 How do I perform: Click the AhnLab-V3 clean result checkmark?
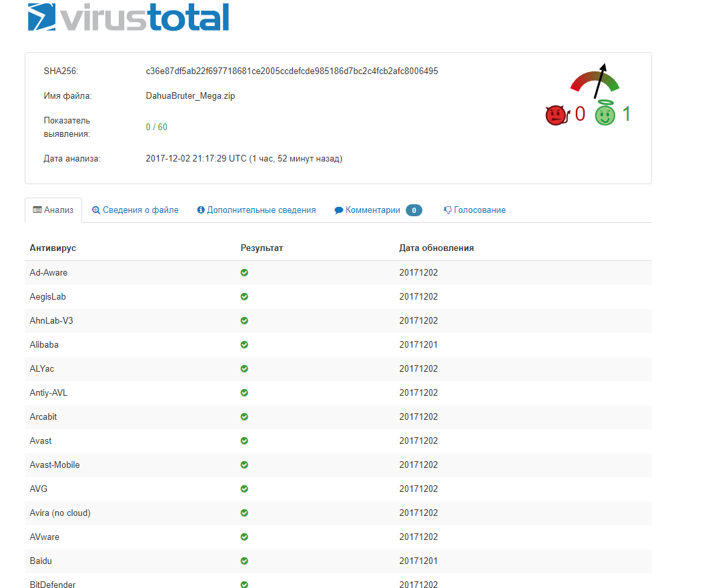click(x=244, y=321)
